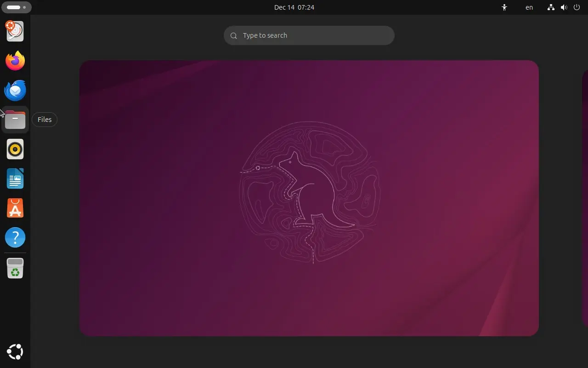588x368 pixels.
Task: Open the Trash in the dock
Action: click(x=15, y=268)
